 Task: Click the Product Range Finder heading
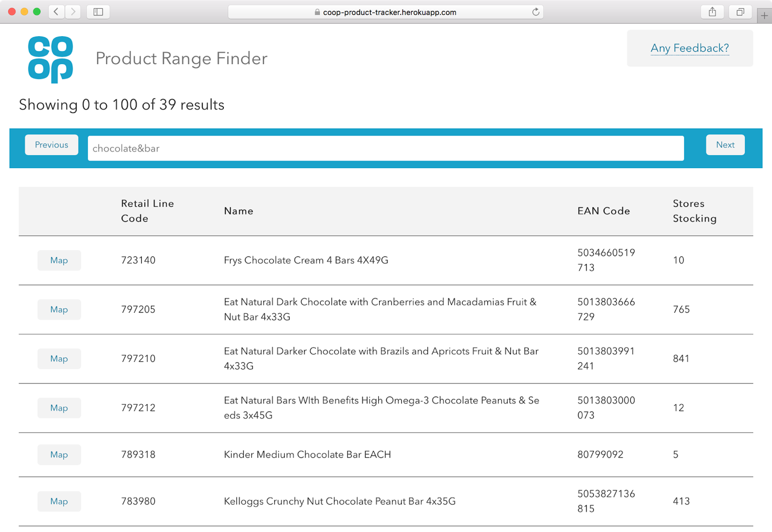[x=181, y=58]
